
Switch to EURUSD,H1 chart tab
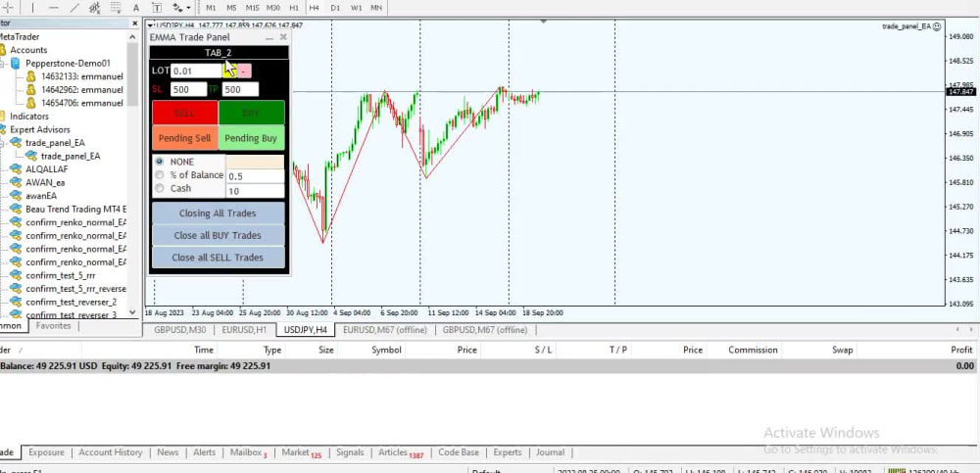[x=244, y=330]
